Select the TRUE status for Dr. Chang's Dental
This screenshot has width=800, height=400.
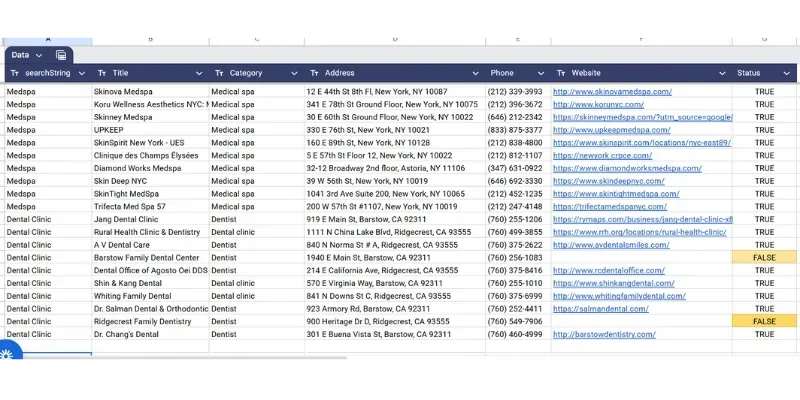(764, 335)
